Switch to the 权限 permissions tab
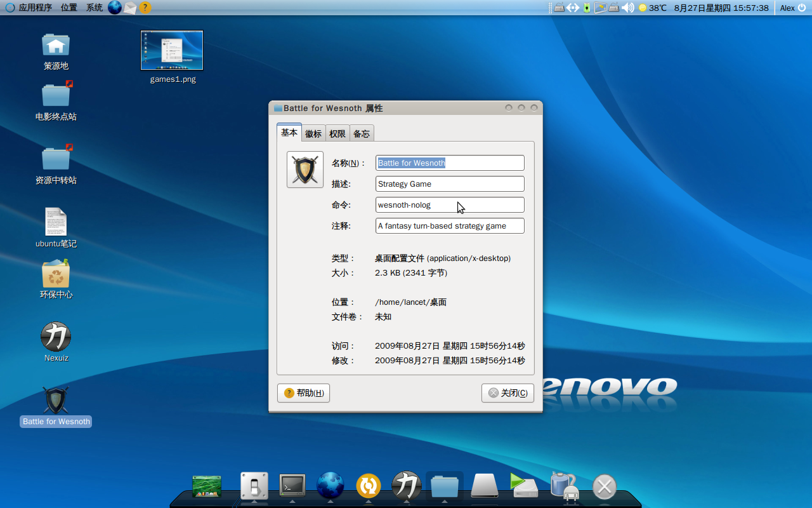The height and width of the screenshot is (508, 812). point(337,133)
